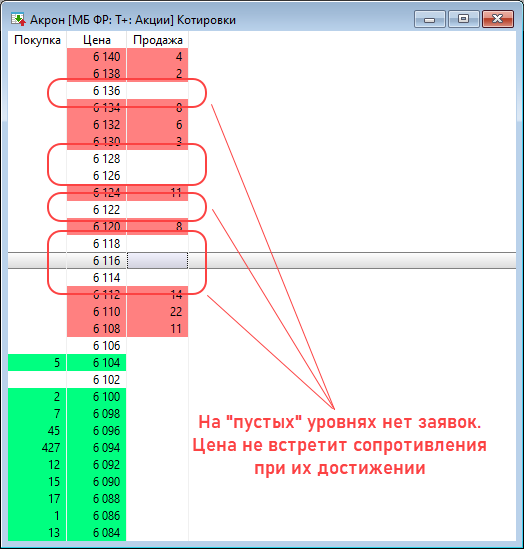
Task: Select buy volume 427 at 6 094
Action: (37, 447)
